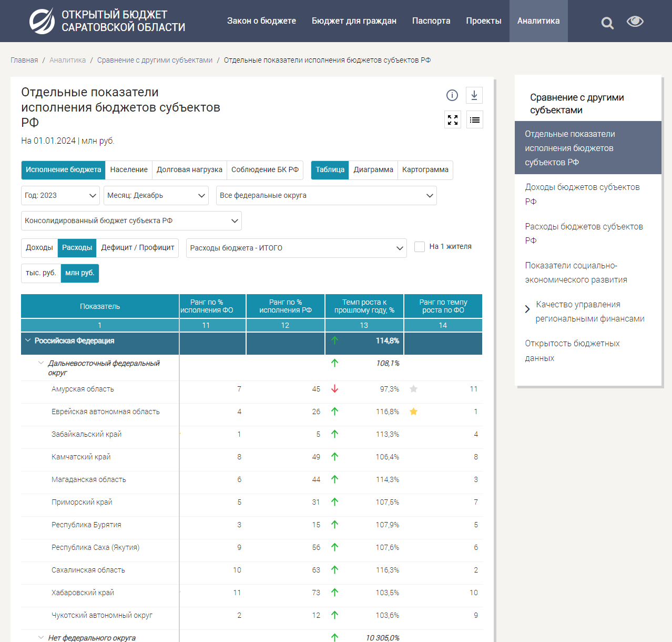
Task: Expand table to fullscreen with arrows icon
Action: click(x=453, y=120)
